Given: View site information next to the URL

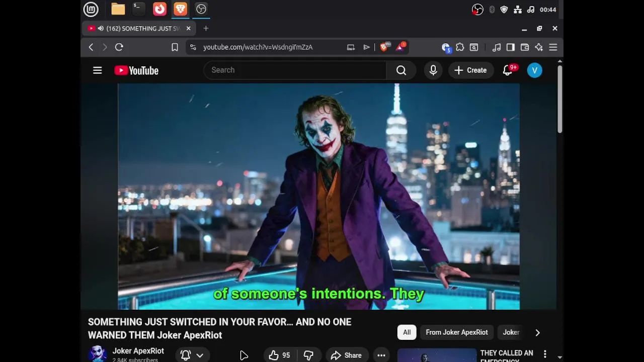Looking at the screenshot, I should point(193,47).
